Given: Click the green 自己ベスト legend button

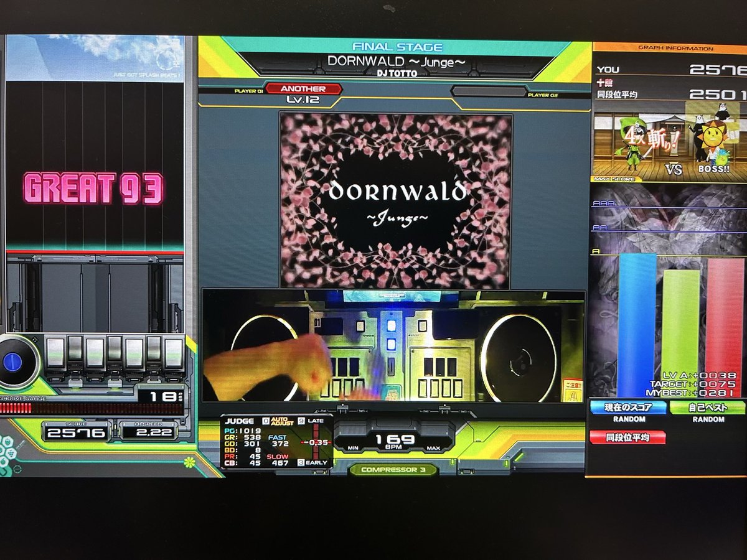Looking at the screenshot, I should [707, 408].
